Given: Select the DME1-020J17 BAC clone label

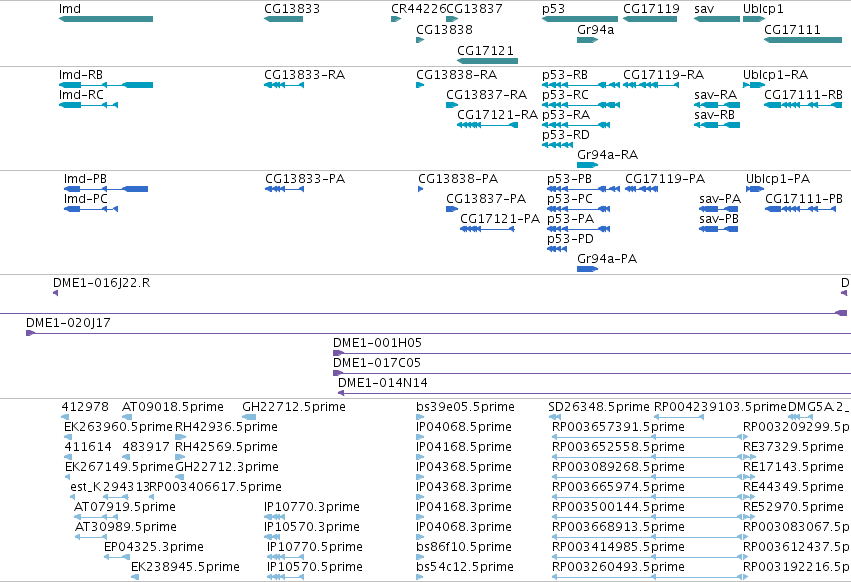Looking at the screenshot, I should coord(68,323).
